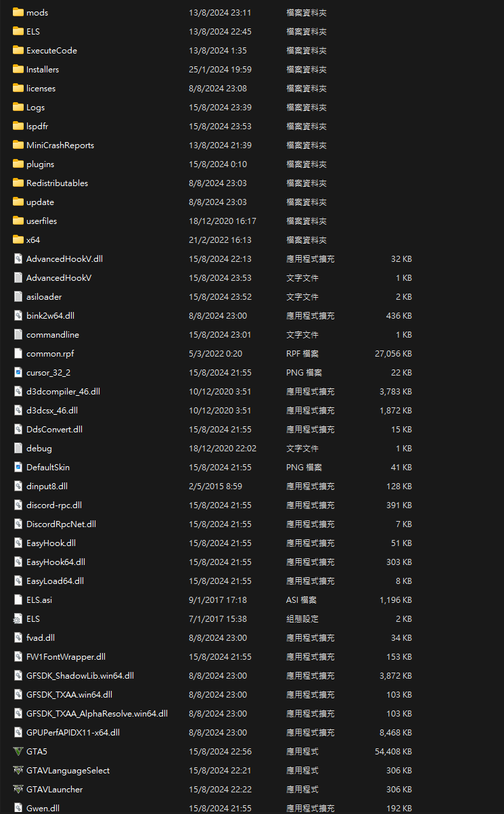Click the asiloader text file icon
504x814 pixels.
pyautogui.click(x=18, y=296)
